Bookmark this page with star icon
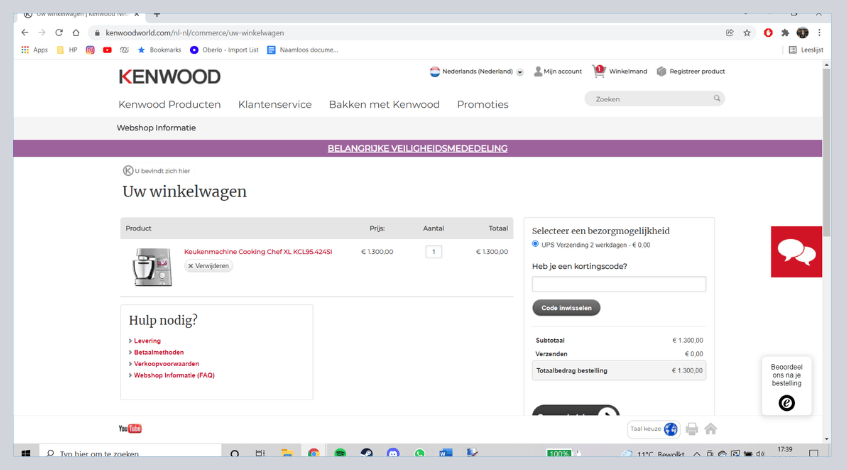Image resolution: width=847 pixels, height=470 pixels. [x=747, y=33]
